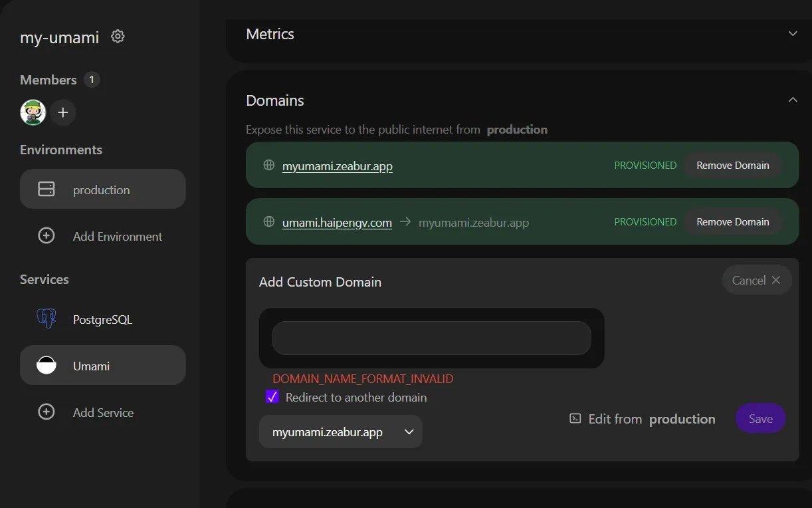Remove the umami.haipengv.com domain
This screenshot has height=508, width=812.
click(733, 221)
